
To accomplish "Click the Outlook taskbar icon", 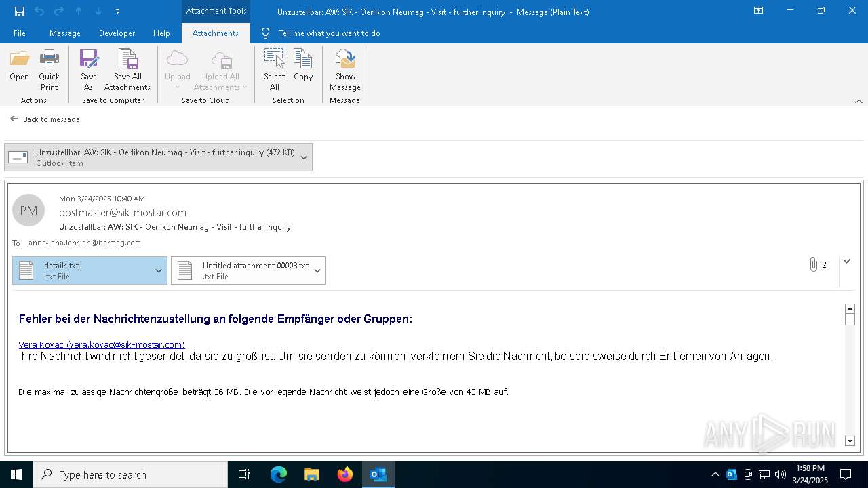I will [378, 474].
